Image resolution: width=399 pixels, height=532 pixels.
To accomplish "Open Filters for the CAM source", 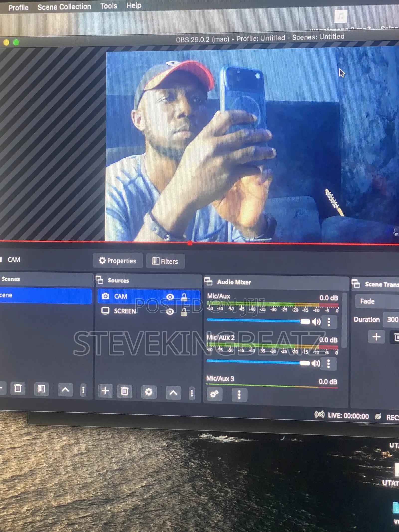I will (x=165, y=261).
